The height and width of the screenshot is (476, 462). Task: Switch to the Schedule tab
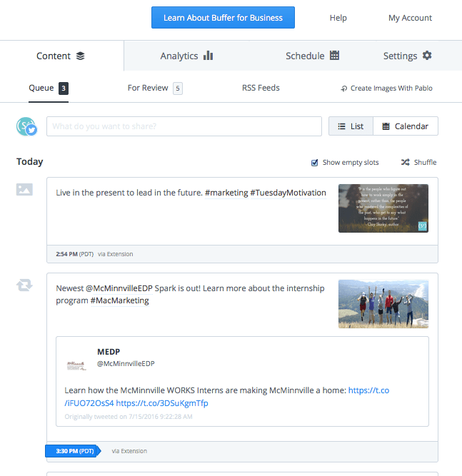pos(312,56)
